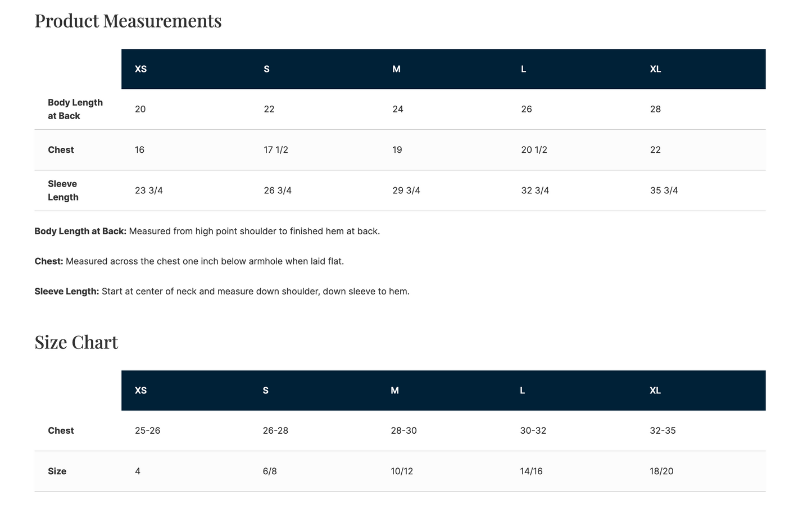Select the 29 3/4 sleeve length value

406,190
